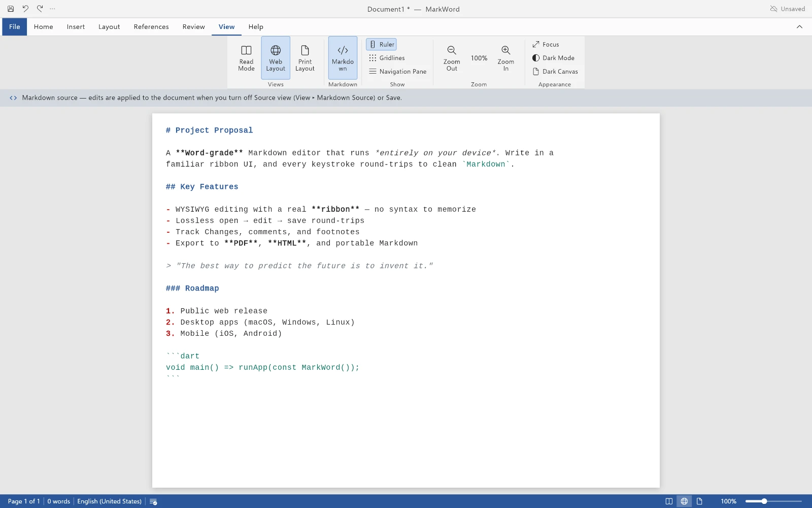Viewport: 812px width, 508px height.
Task: Open the Help tab
Action: point(256,27)
